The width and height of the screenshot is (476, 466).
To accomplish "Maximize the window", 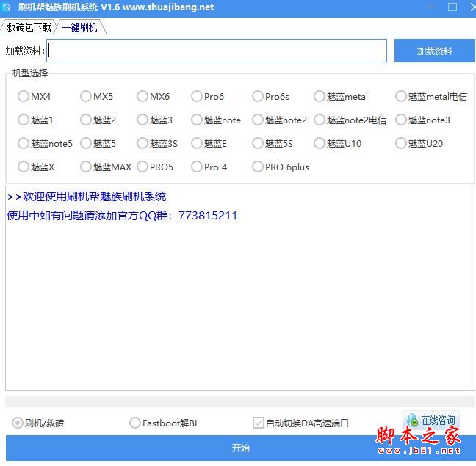I will (x=452, y=7).
